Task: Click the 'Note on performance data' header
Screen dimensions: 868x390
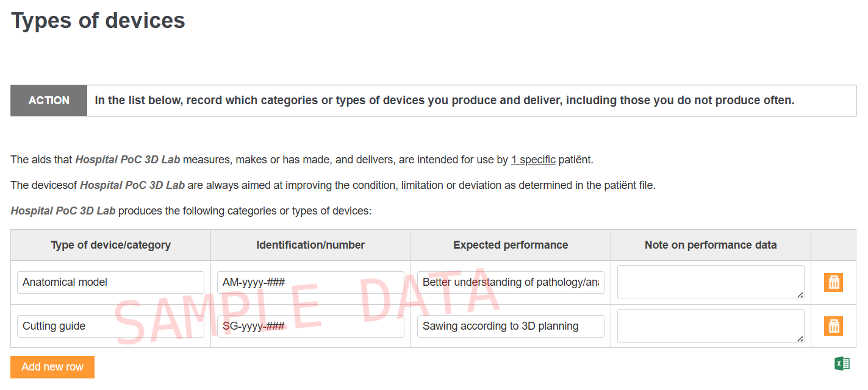Action: click(711, 245)
